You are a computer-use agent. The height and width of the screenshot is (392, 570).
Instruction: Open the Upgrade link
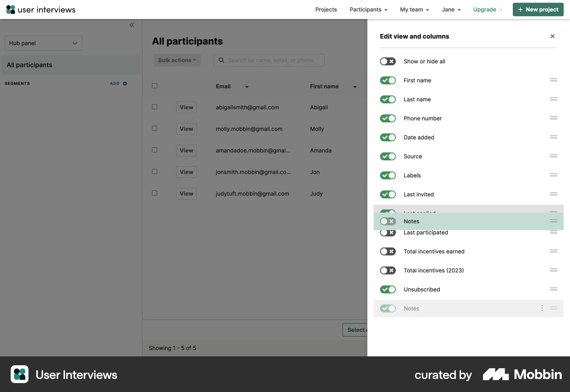tap(487, 9)
